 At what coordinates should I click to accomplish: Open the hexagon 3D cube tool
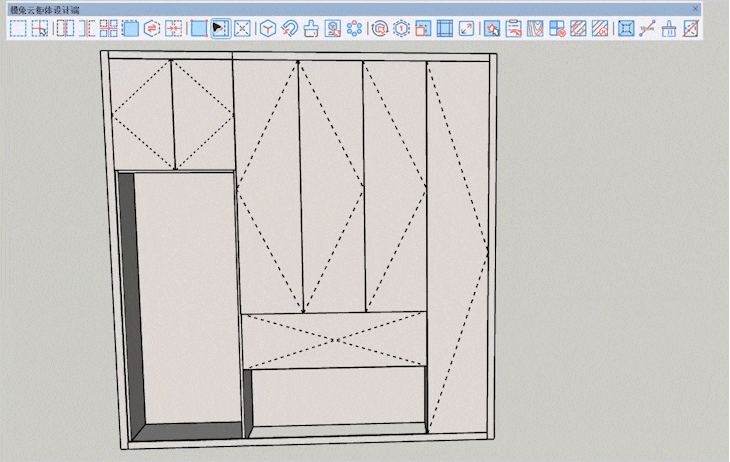coord(268,29)
